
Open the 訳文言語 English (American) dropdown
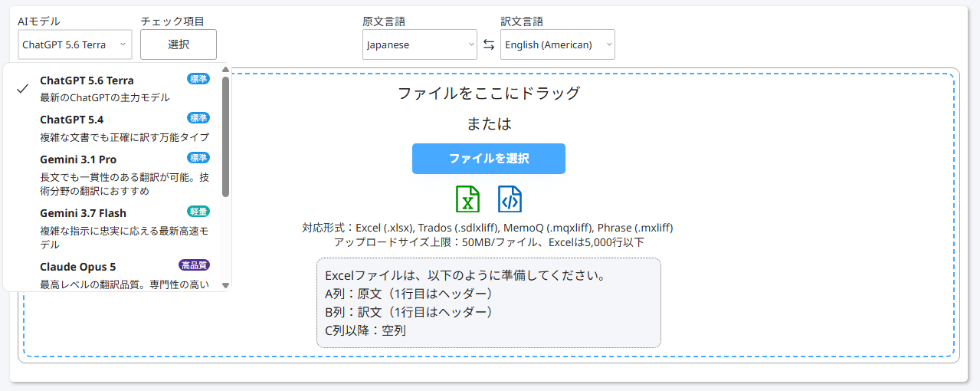tap(558, 44)
